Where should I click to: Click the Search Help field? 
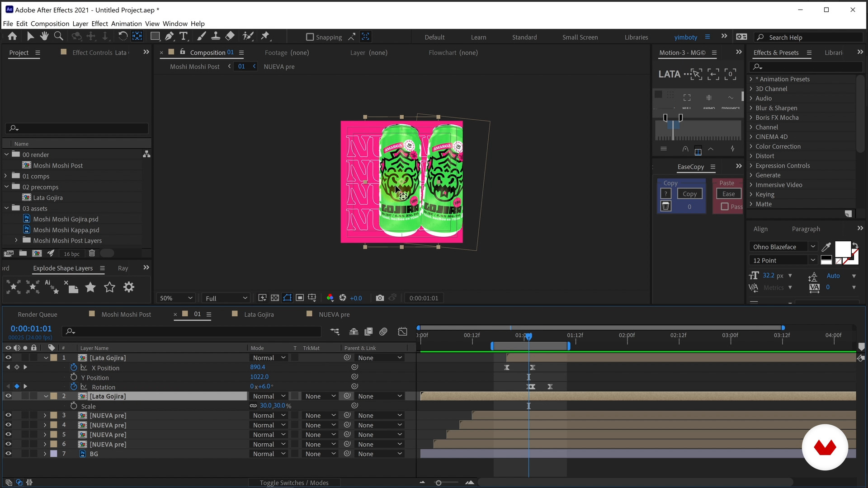[809, 37]
